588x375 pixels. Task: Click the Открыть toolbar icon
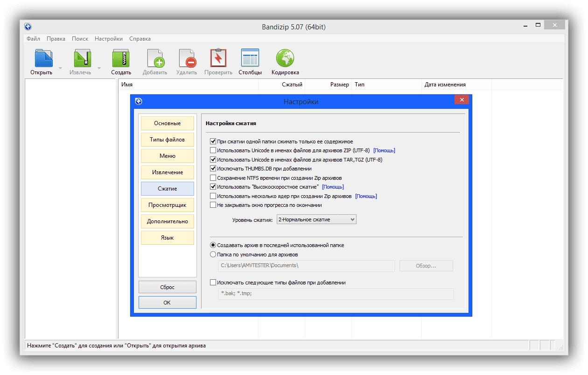point(43,58)
